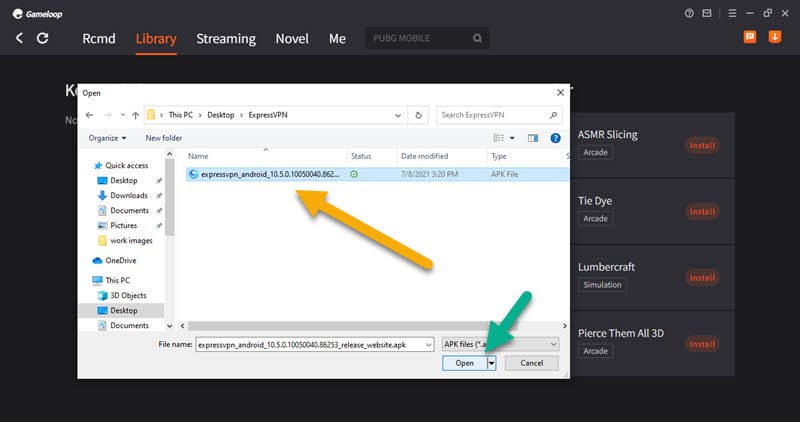Screen dimensions: 800x422
Task: Open the Gameloop hamburger menu
Action: (732, 13)
